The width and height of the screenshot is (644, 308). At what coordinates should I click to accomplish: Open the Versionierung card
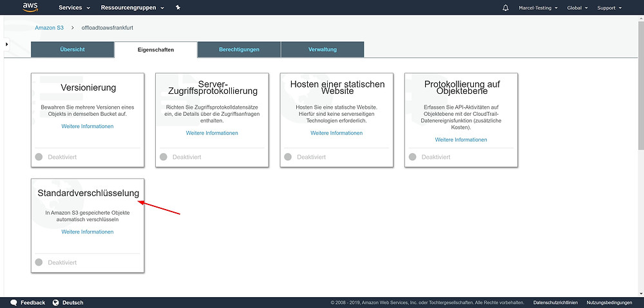tap(88, 120)
